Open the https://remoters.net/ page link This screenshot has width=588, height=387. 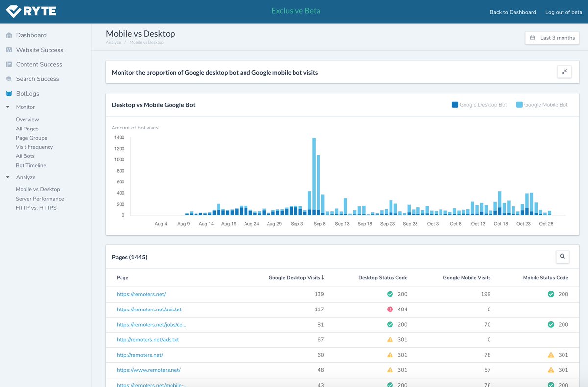(141, 294)
